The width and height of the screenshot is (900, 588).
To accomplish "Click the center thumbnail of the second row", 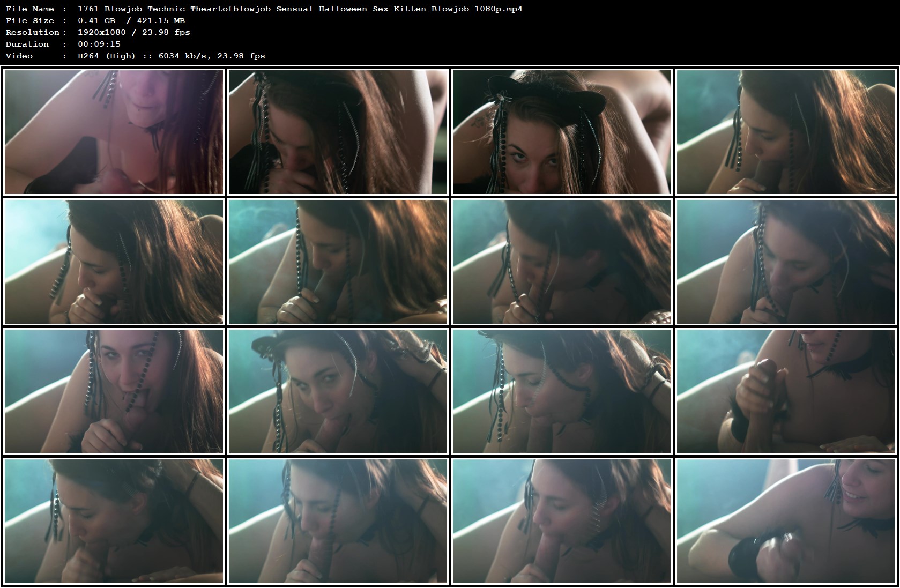I will pos(338,262).
